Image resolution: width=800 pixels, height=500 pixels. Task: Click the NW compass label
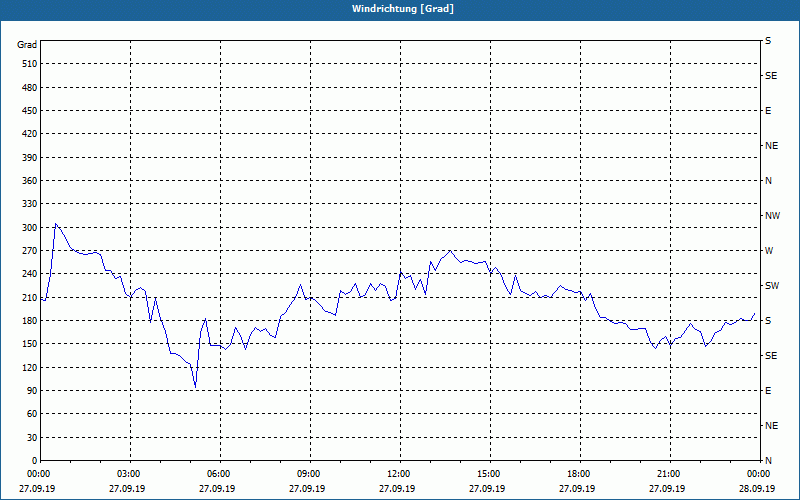[772, 216]
